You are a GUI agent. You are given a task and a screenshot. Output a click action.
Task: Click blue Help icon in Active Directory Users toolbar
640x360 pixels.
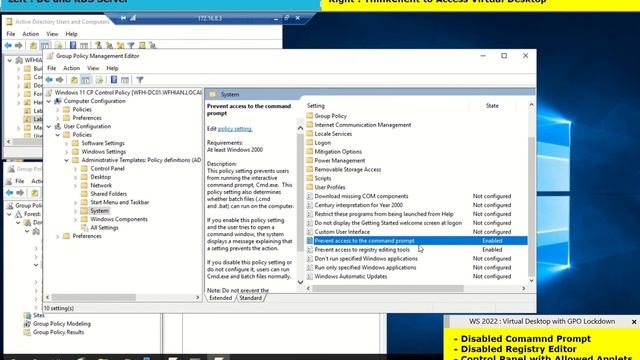pyautogui.click(x=73, y=45)
